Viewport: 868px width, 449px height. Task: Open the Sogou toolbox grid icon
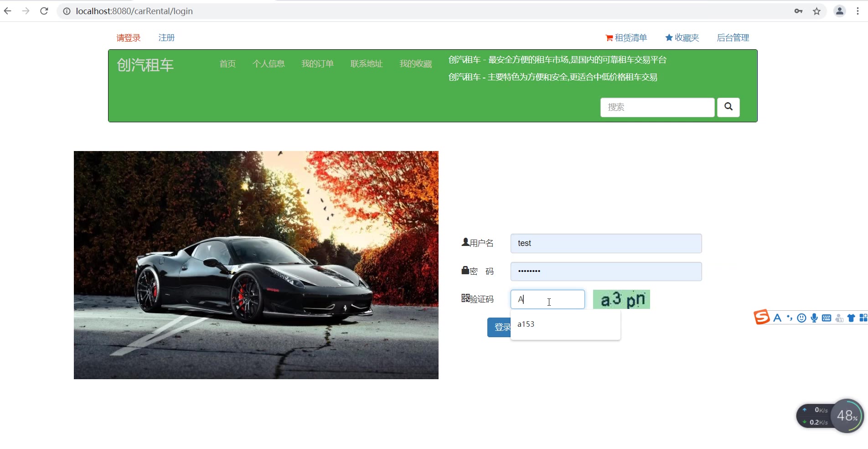click(863, 318)
